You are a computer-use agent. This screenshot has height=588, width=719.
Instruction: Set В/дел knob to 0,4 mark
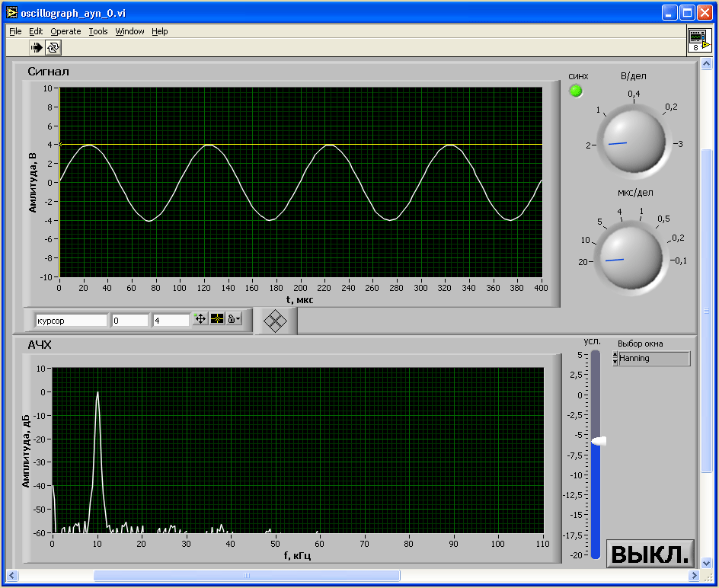click(x=634, y=94)
